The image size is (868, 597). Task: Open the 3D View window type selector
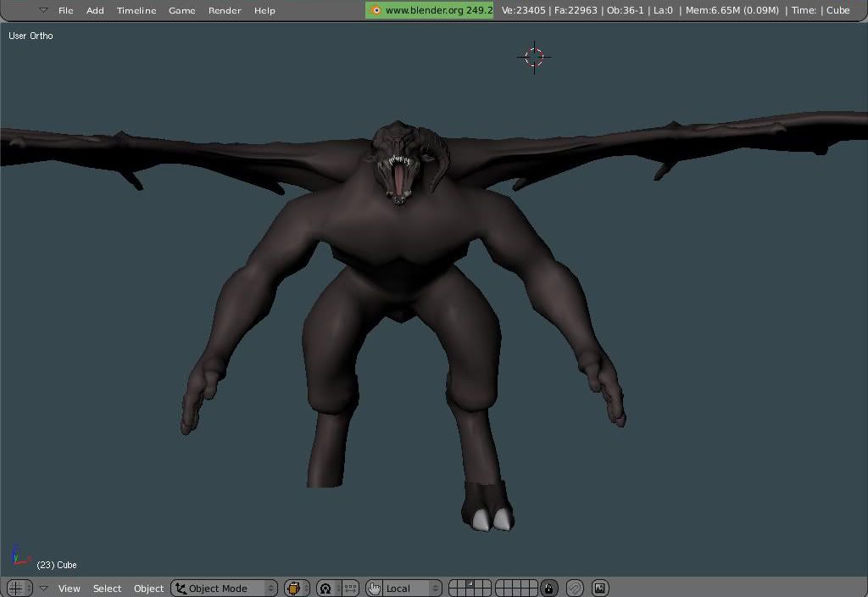pyautogui.click(x=18, y=588)
